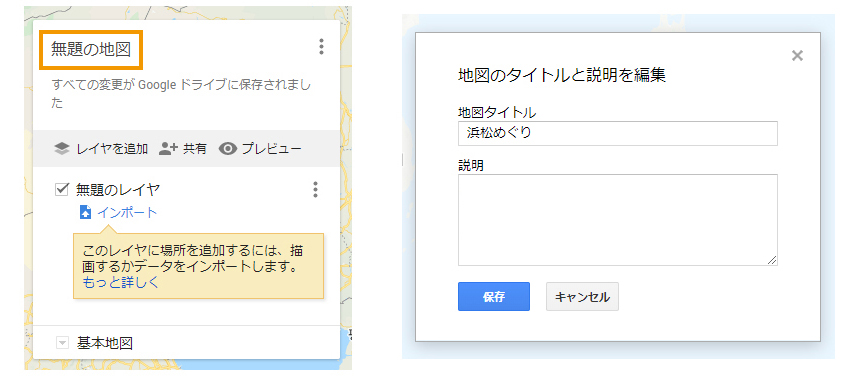860x378 pixels.
Task: Expand the 基本地図 dropdown arrow
Action: [63, 343]
